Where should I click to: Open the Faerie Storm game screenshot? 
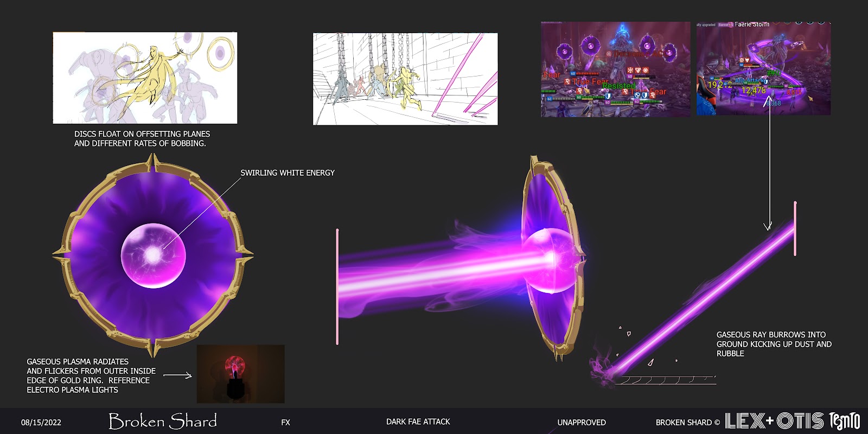tap(763, 68)
